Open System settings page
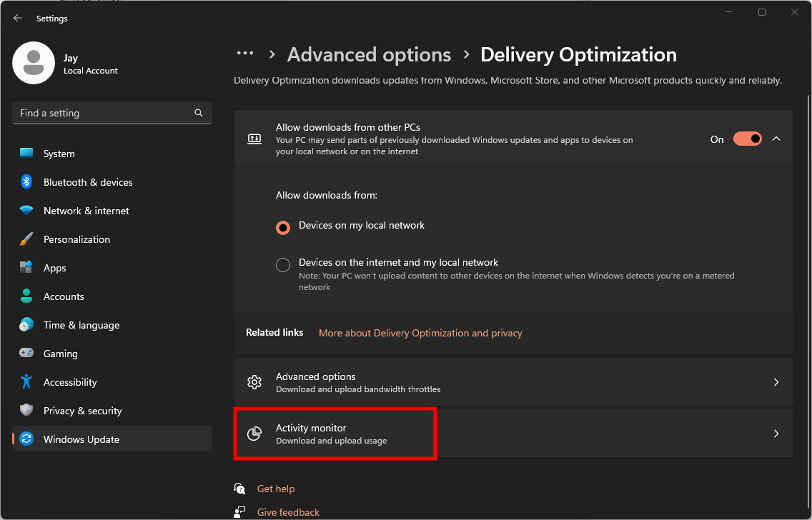Image resolution: width=812 pixels, height=520 pixels. click(112, 154)
